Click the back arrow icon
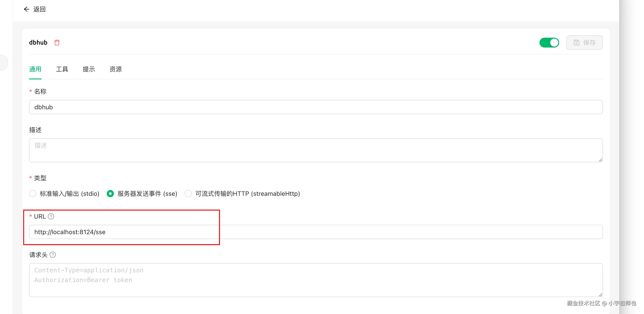Image resolution: width=644 pixels, height=314 pixels. pos(26,9)
